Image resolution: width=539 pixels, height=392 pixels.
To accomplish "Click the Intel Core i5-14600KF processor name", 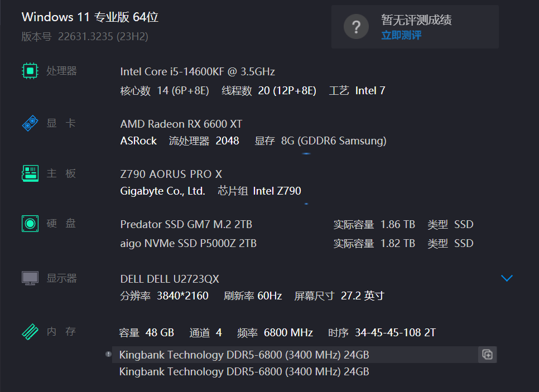I will pos(198,71).
